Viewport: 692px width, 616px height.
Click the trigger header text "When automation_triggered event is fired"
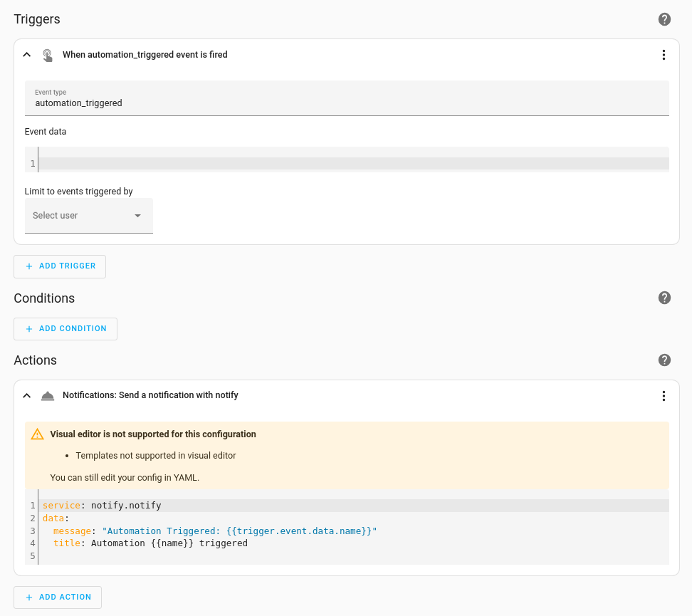tap(145, 55)
